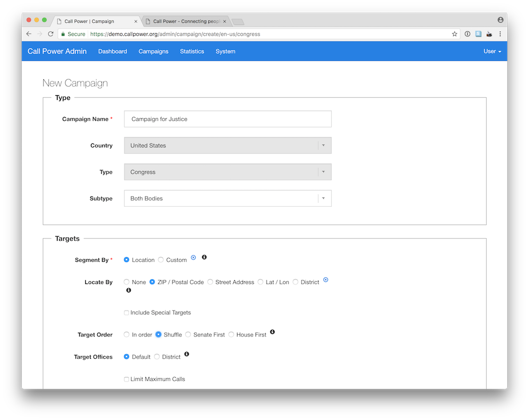Go to Statistics page
The image size is (529, 420).
pos(192,51)
